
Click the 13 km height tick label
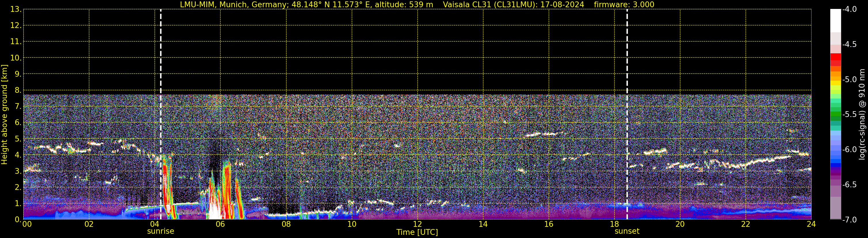[16, 10]
